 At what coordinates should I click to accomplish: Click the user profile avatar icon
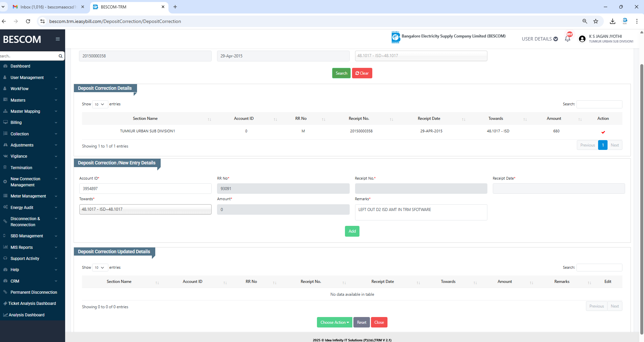[x=582, y=39]
